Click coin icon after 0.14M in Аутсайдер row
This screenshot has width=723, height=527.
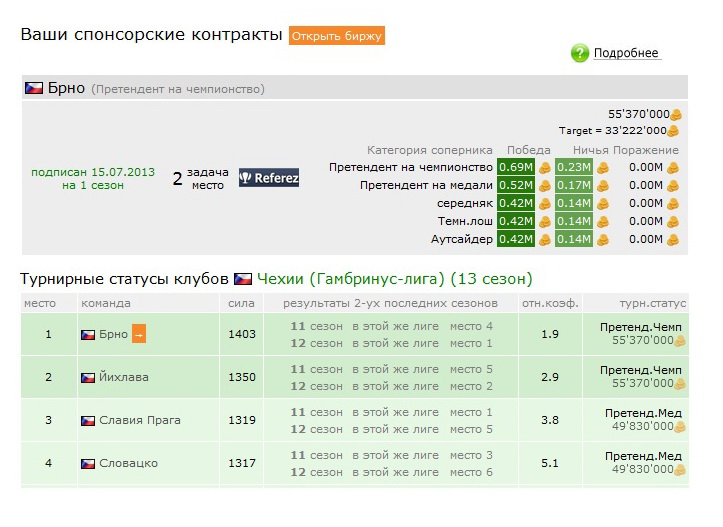[603, 239]
